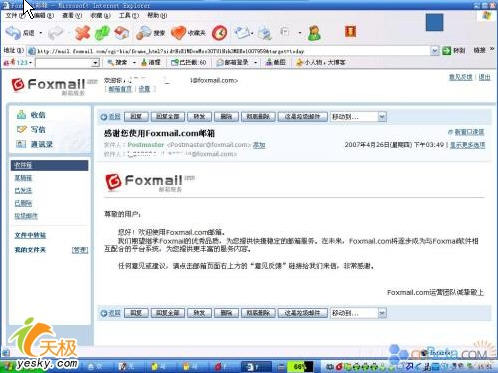The width and height of the screenshot is (498, 373).
Task: Click the 小人物,大博客 toolbar link
Action: point(320,62)
